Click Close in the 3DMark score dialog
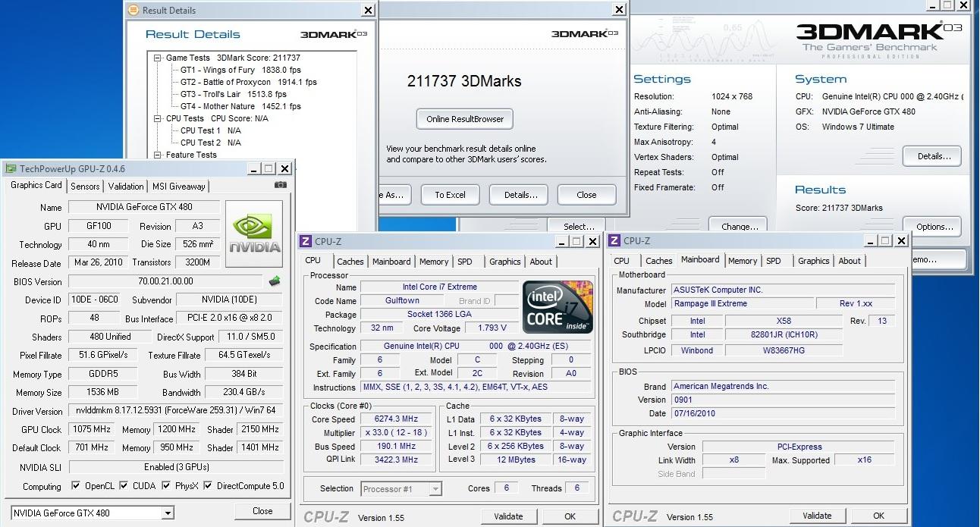This screenshot has width=980, height=527. (586, 195)
